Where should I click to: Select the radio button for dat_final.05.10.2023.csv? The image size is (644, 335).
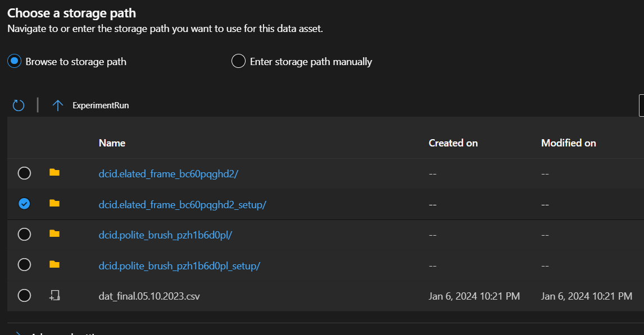(24, 295)
